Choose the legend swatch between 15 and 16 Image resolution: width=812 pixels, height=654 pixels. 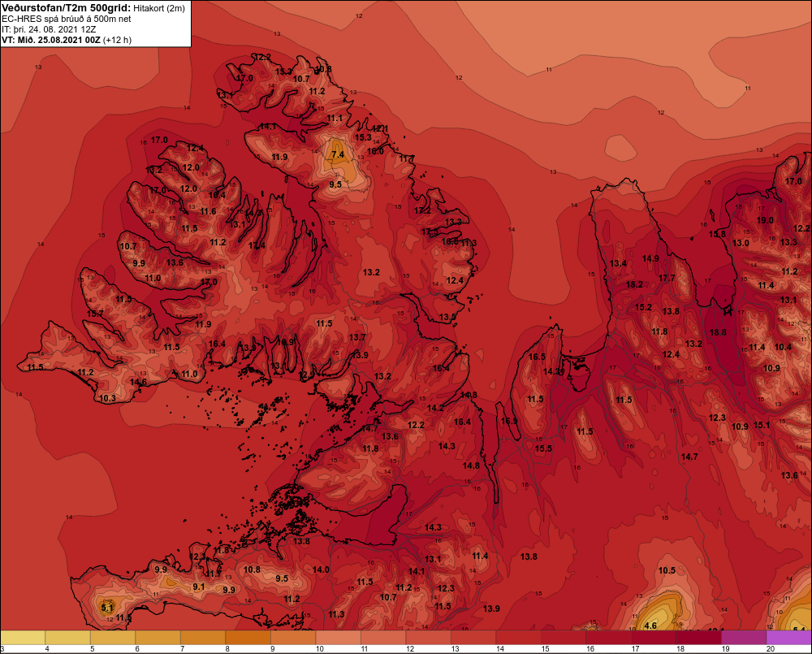(564, 638)
